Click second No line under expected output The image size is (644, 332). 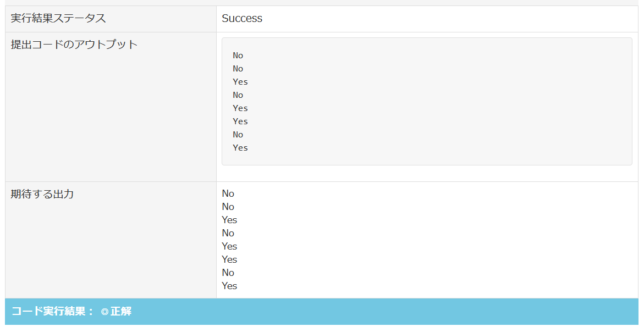point(228,207)
